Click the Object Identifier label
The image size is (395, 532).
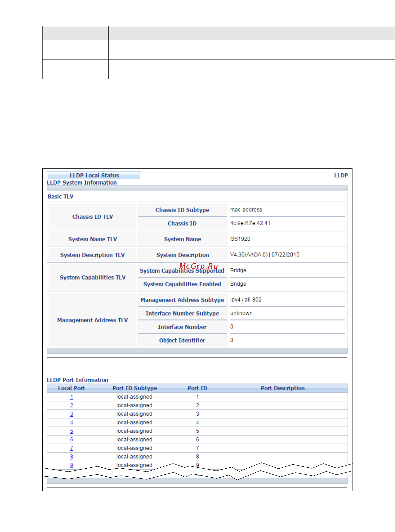coord(182,340)
